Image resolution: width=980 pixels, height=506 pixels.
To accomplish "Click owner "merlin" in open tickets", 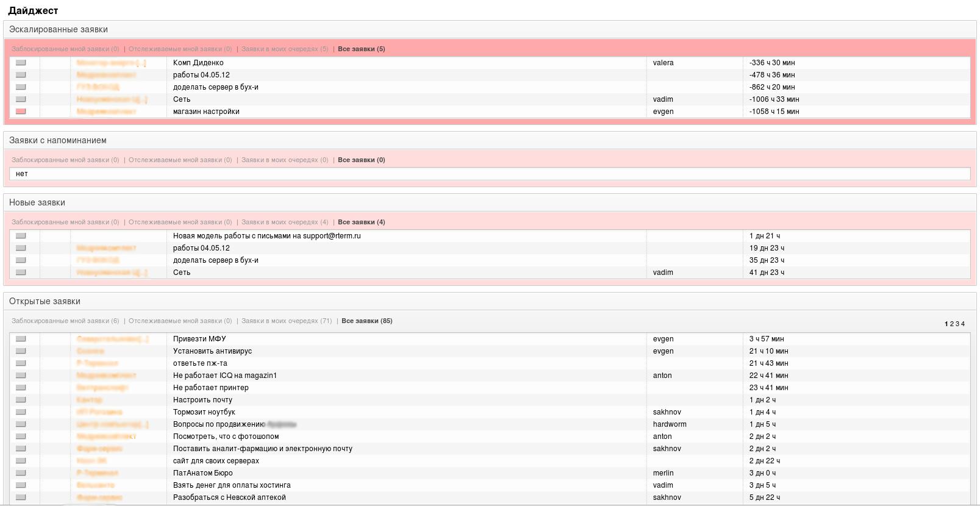I will point(663,473).
